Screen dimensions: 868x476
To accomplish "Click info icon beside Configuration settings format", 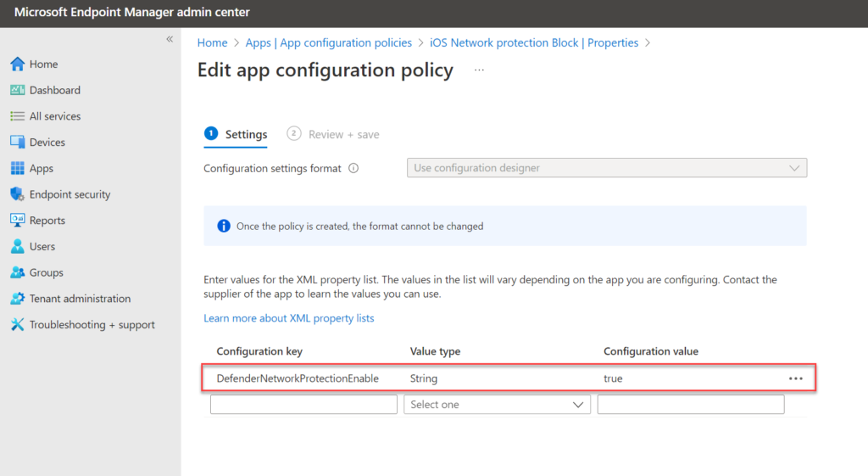I will [x=353, y=169].
